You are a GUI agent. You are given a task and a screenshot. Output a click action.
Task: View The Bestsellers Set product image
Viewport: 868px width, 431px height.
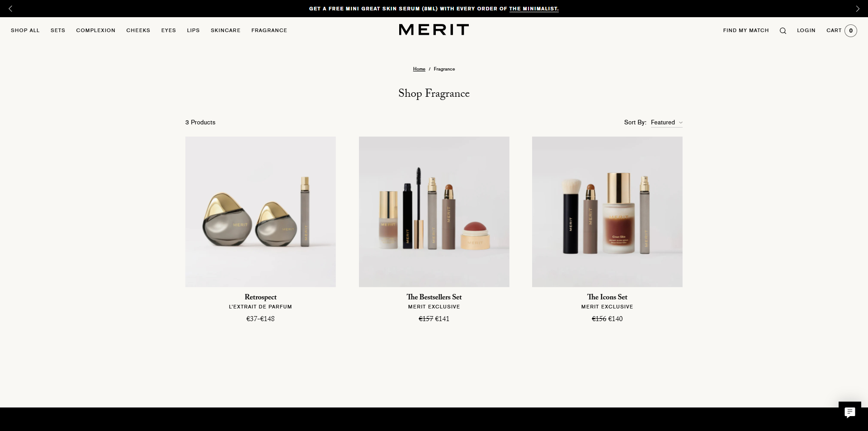[x=434, y=212]
